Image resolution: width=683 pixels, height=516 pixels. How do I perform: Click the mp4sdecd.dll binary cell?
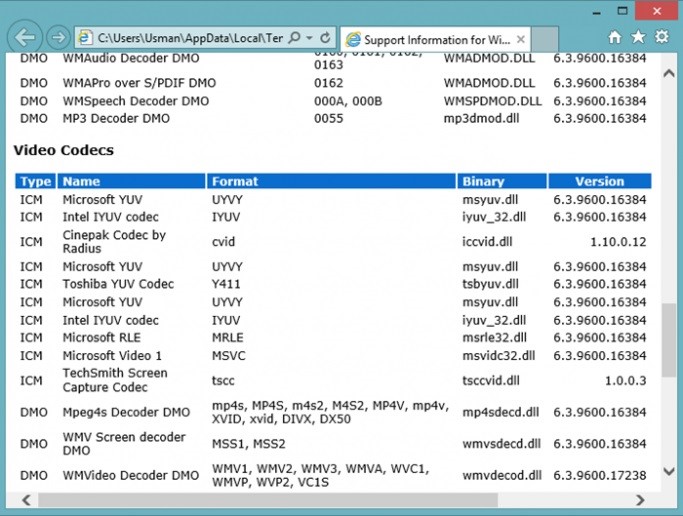tap(501, 412)
